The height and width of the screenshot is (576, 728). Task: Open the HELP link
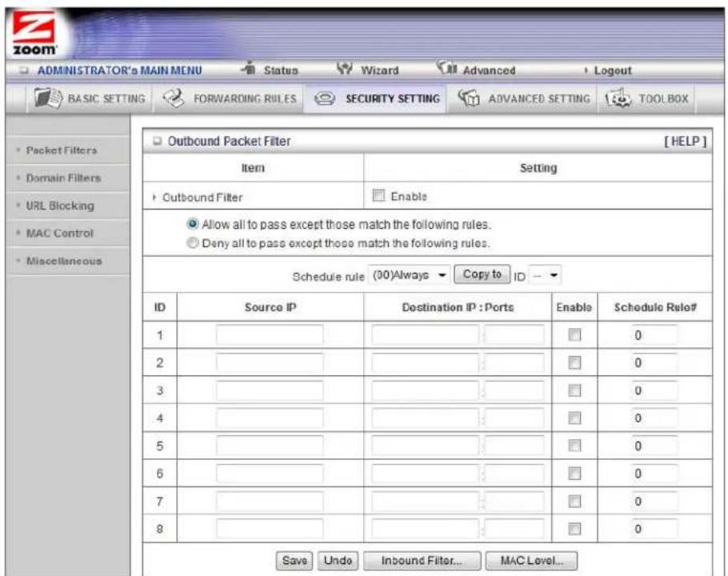[686, 141]
